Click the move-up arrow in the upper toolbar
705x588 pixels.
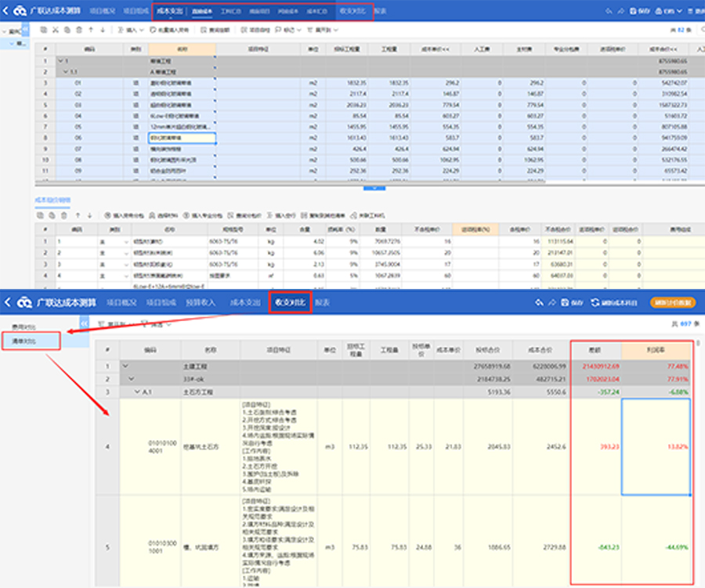pyautogui.click(x=91, y=29)
